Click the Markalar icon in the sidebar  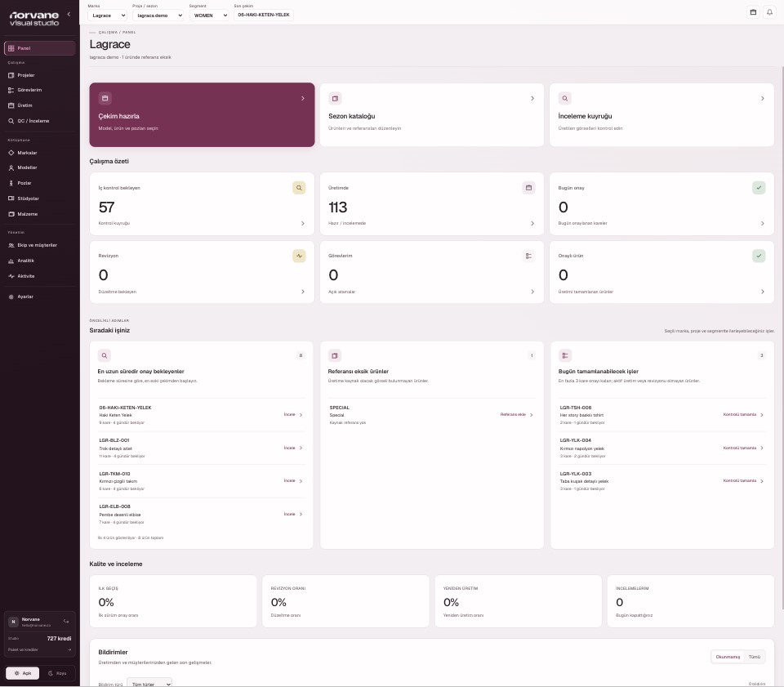pos(11,153)
